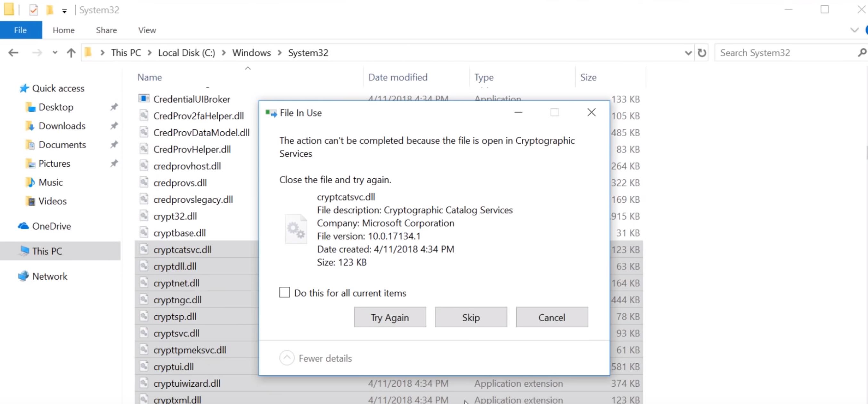868x404 pixels.
Task: Check Do this for all current items
Action: click(x=284, y=293)
